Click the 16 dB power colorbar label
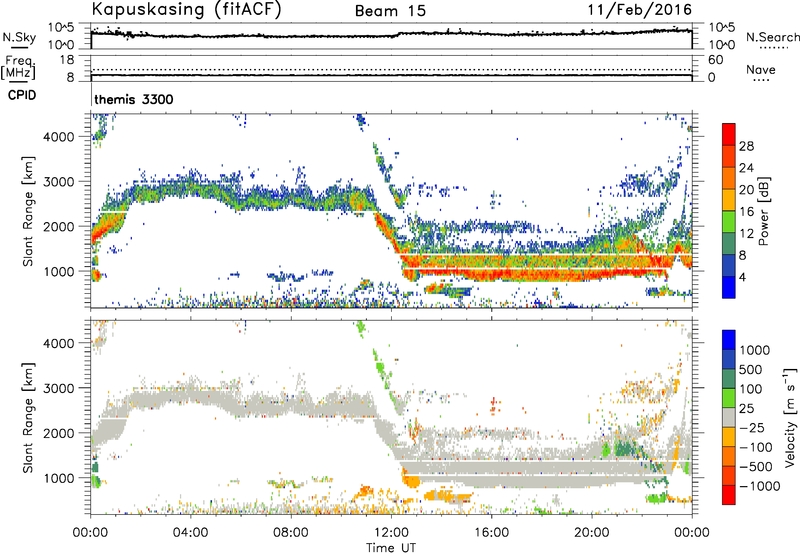 pos(746,212)
